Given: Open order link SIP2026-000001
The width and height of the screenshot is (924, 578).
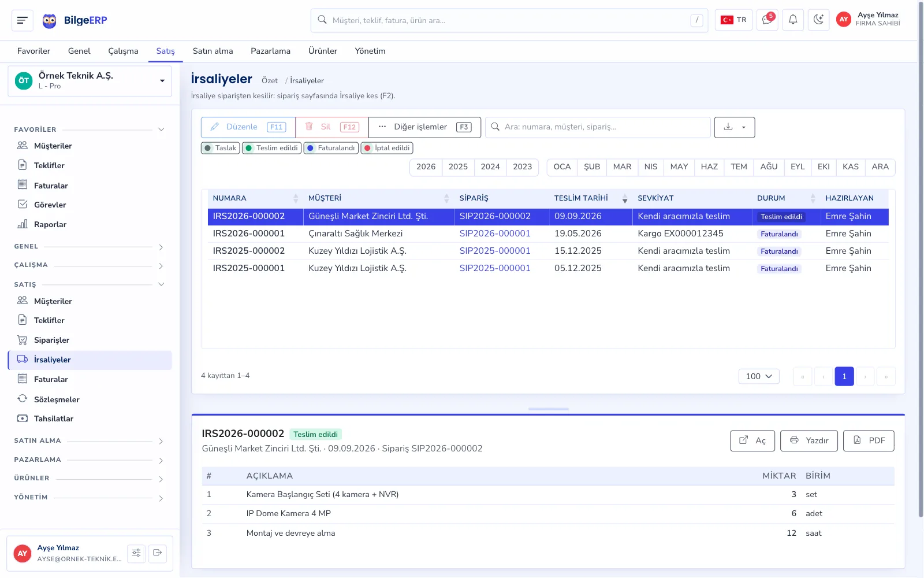Looking at the screenshot, I should (x=495, y=234).
